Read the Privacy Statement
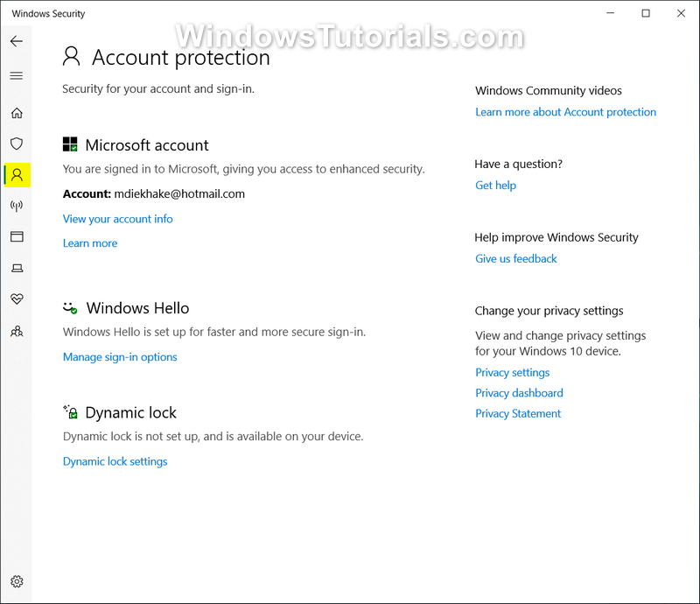700x604 pixels. [x=518, y=412]
